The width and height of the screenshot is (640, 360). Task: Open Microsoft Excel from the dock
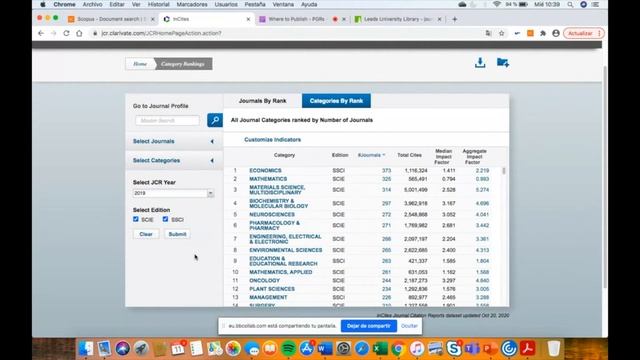380,348
